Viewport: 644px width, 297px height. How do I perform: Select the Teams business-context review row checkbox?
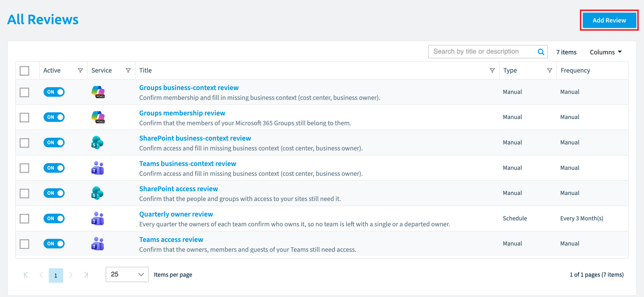point(24,168)
